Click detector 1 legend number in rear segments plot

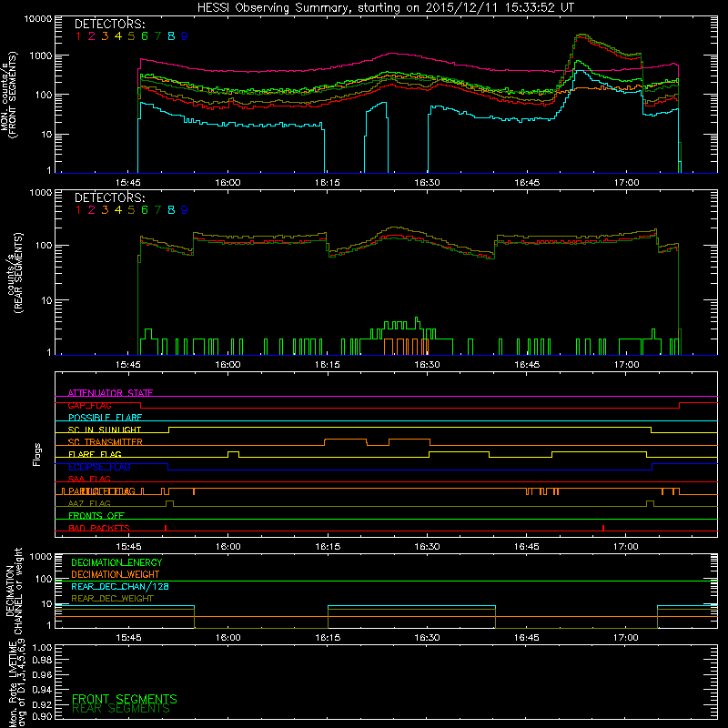78,210
